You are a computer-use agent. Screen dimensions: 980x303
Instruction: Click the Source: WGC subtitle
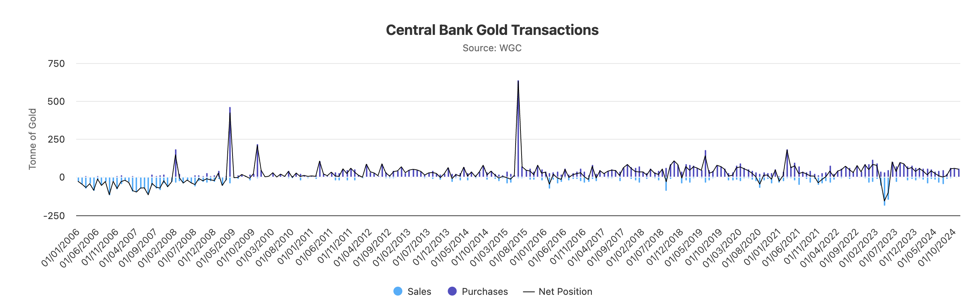[492, 48]
